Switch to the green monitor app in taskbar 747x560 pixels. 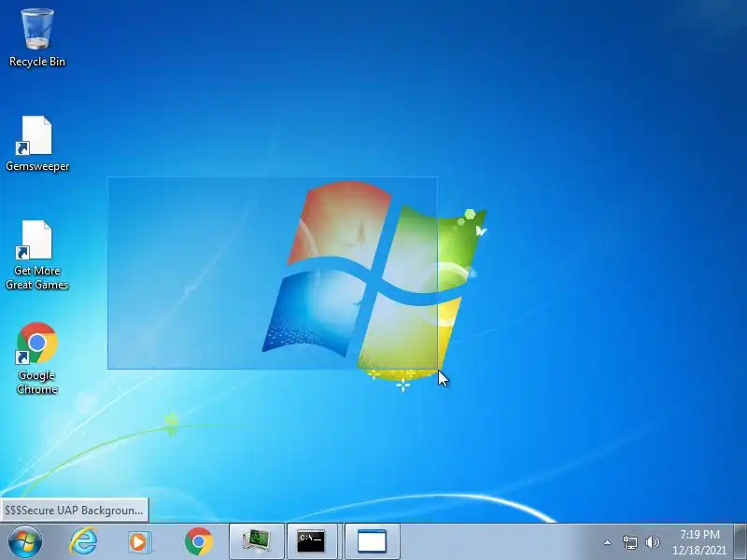tap(257, 542)
